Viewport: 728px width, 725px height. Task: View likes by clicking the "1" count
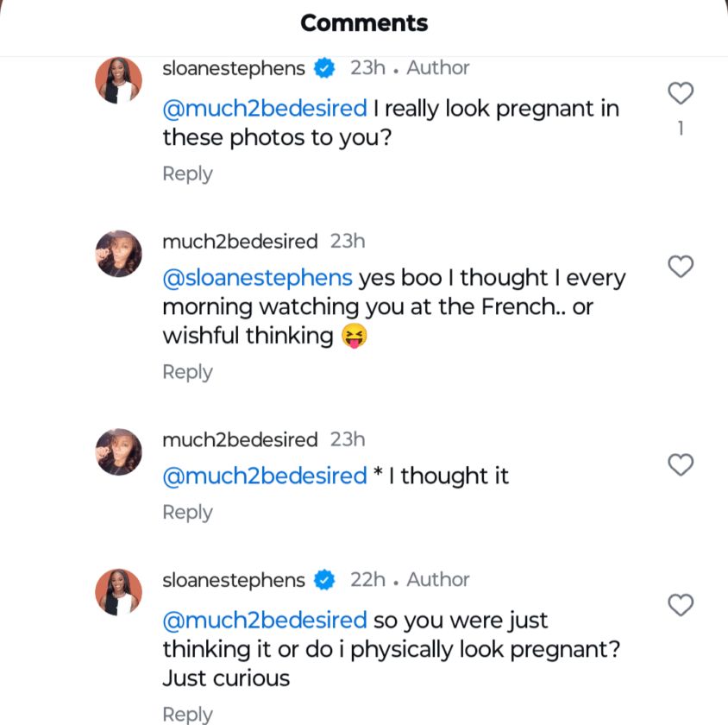[681, 129]
